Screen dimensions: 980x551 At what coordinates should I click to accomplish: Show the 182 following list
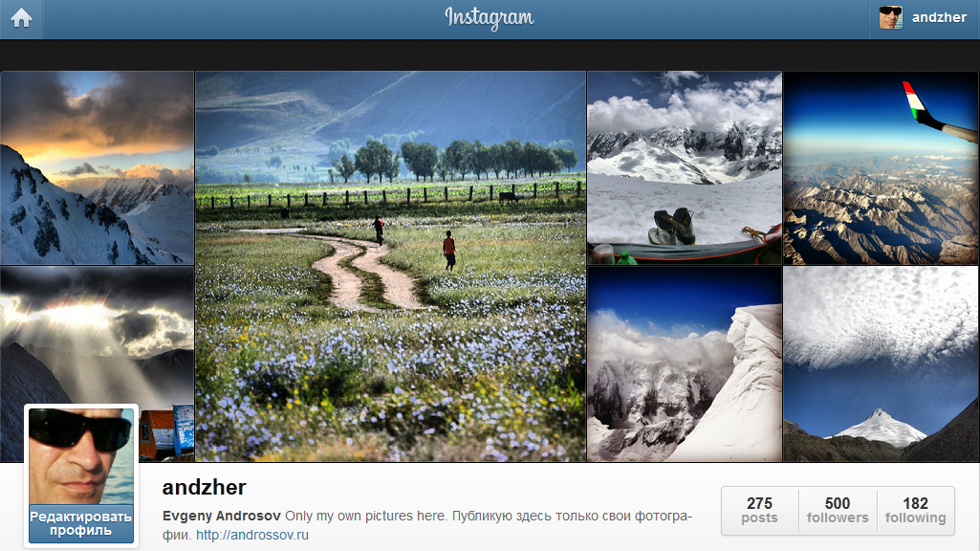coord(916,511)
